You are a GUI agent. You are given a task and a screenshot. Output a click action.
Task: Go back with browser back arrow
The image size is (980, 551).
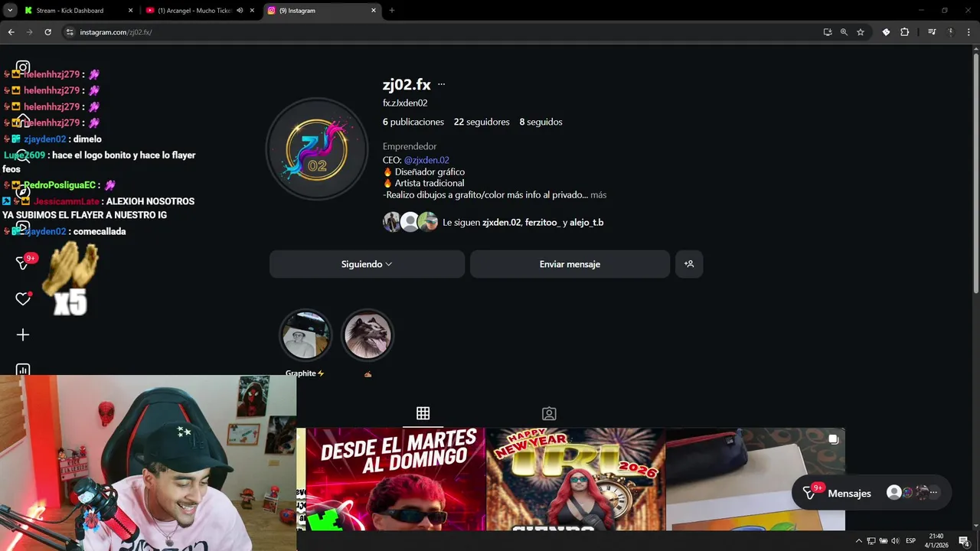pos(11,32)
